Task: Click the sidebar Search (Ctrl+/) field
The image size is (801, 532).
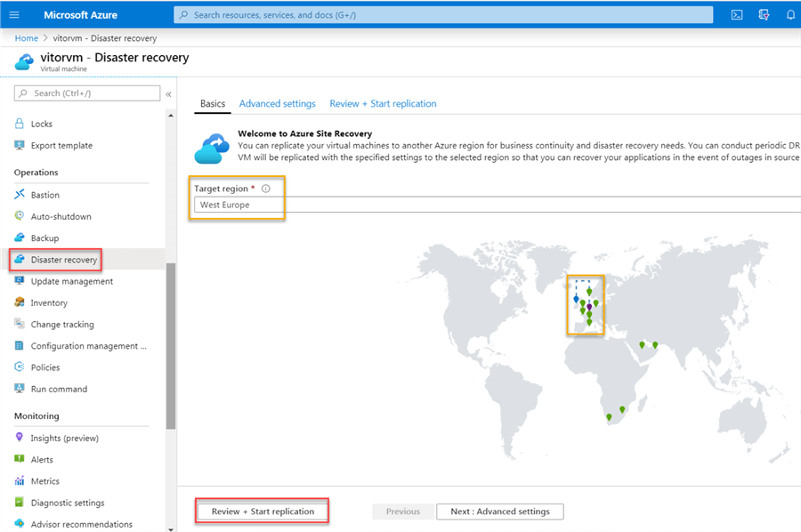Action: pos(87,93)
